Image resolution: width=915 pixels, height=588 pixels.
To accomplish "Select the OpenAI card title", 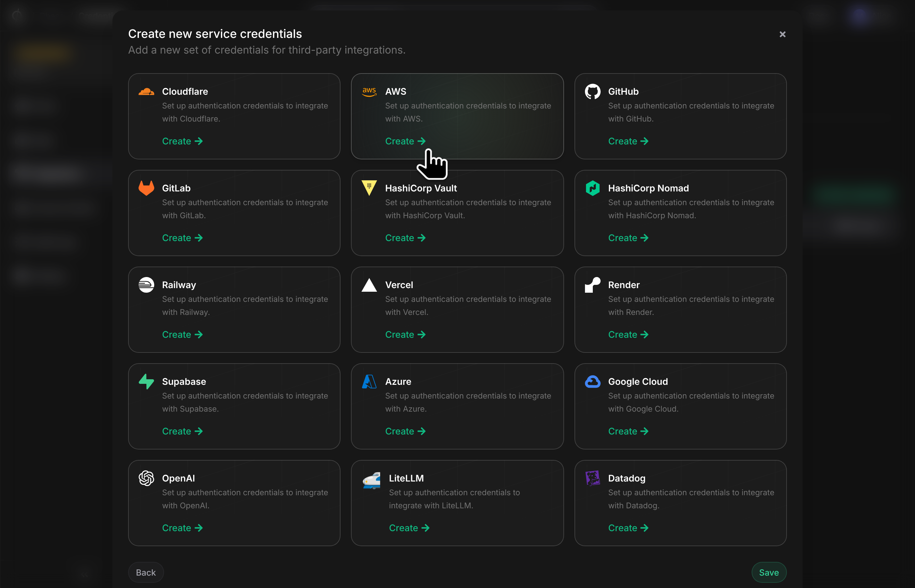I will [178, 478].
